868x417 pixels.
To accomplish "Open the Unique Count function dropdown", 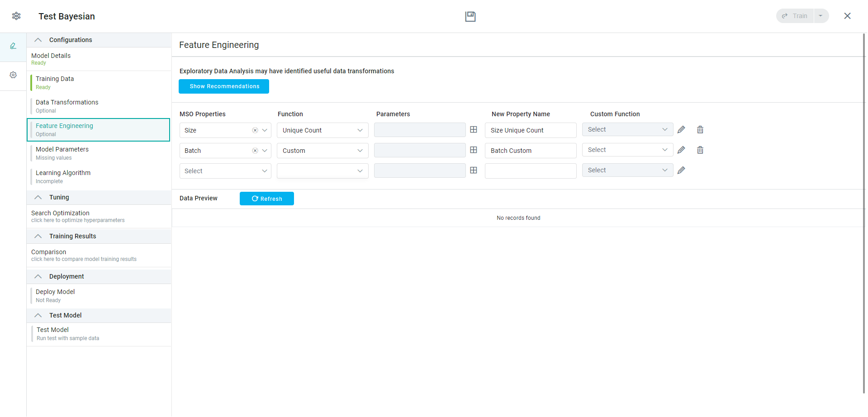I will pyautogui.click(x=323, y=130).
